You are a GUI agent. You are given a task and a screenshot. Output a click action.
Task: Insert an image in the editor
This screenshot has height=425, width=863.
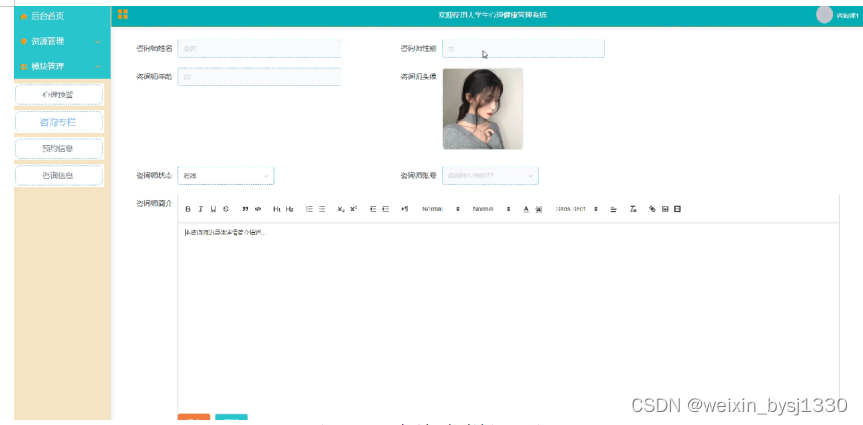[x=665, y=209]
